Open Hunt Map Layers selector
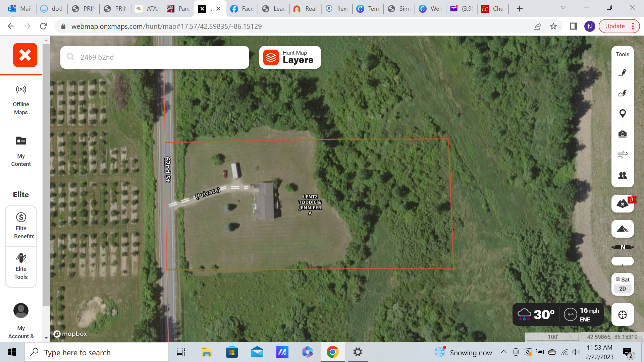644x362 pixels. pyautogui.click(x=290, y=57)
